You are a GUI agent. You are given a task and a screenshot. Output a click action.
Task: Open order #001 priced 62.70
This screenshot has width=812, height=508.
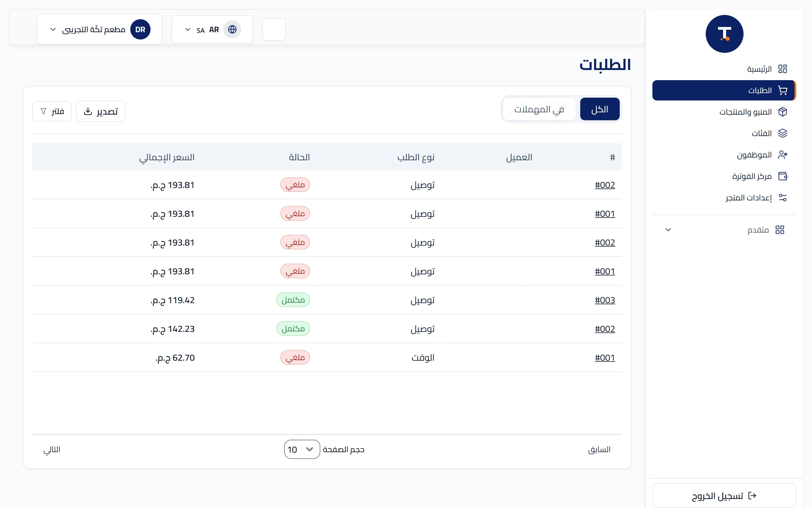point(605,358)
